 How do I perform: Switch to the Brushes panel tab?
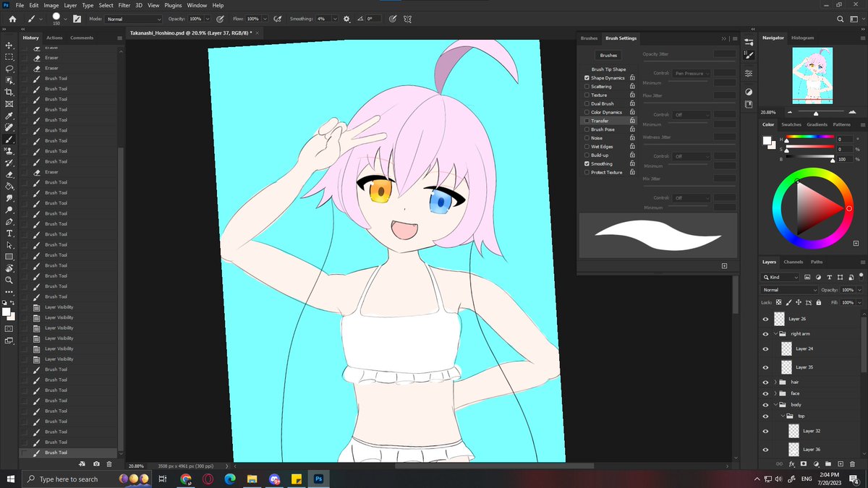590,38
